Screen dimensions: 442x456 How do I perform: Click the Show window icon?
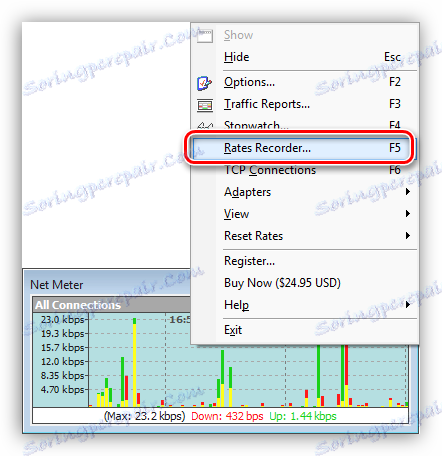tap(205, 36)
